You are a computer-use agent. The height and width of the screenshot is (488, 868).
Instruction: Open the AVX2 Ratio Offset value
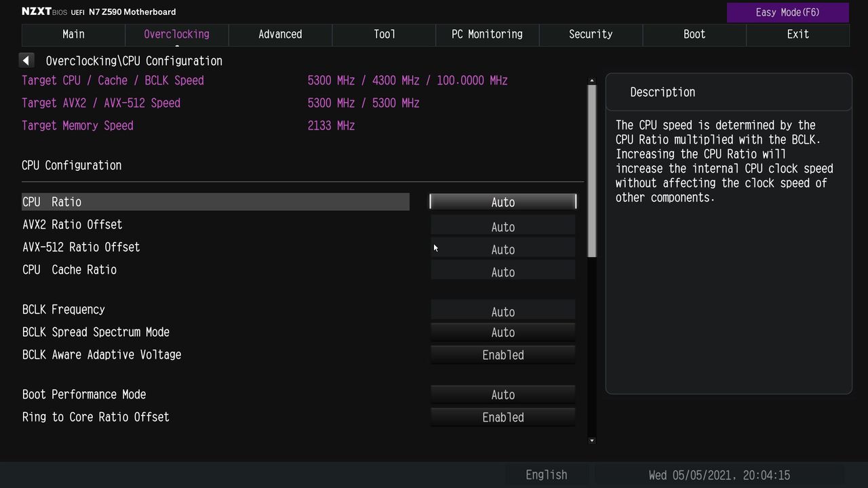tap(503, 226)
